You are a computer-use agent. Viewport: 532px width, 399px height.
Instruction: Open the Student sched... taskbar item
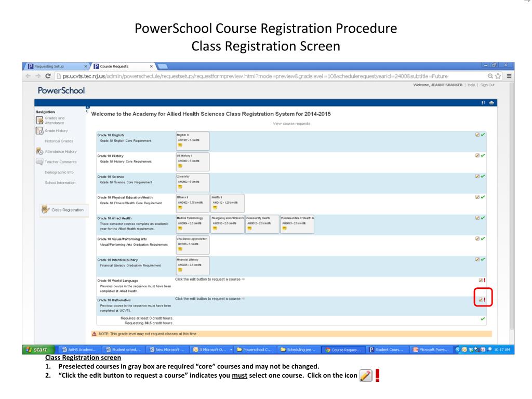click(124, 350)
